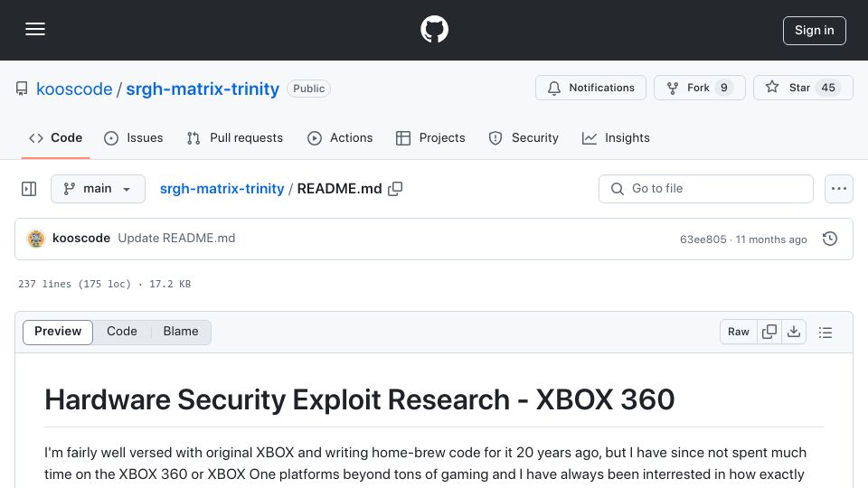Go to the GitHub homepage logo
This screenshot has width=868, height=488.
434,29
